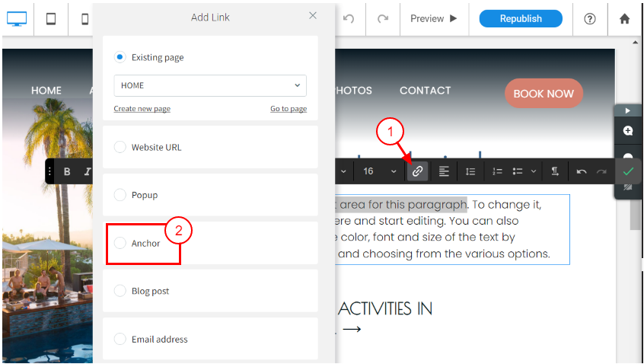Click the link icon in text toolbar
The height and width of the screenshot is (364, 644).
417,171
